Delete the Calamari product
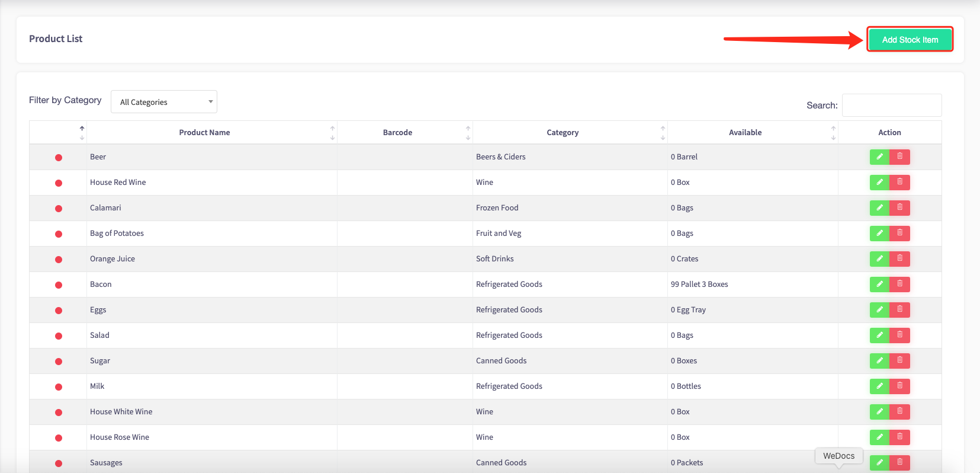Viewport: 980px width, 473px height. [899, 207]
